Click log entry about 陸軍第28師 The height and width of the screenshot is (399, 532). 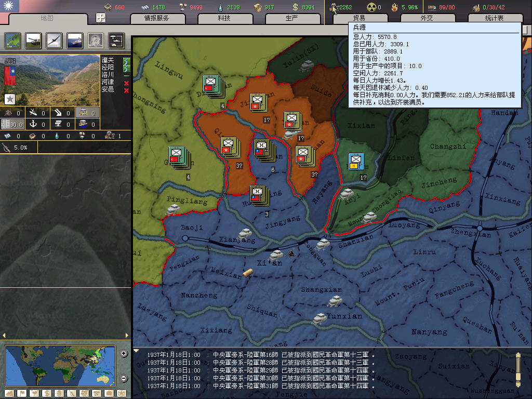(x=261, y=363)
